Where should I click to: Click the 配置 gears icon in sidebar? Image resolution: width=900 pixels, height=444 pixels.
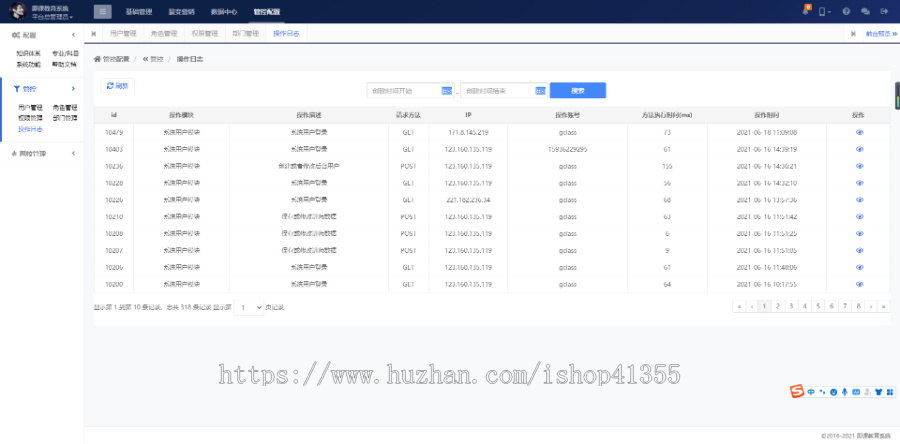(x=15, y=35)
